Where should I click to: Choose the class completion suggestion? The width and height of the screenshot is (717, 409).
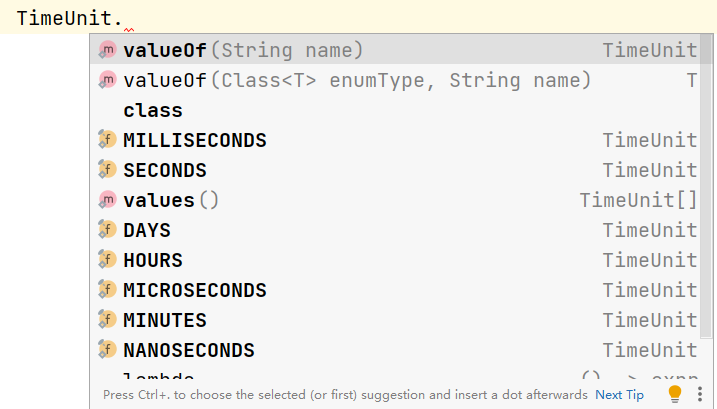[x=153, y=110]
